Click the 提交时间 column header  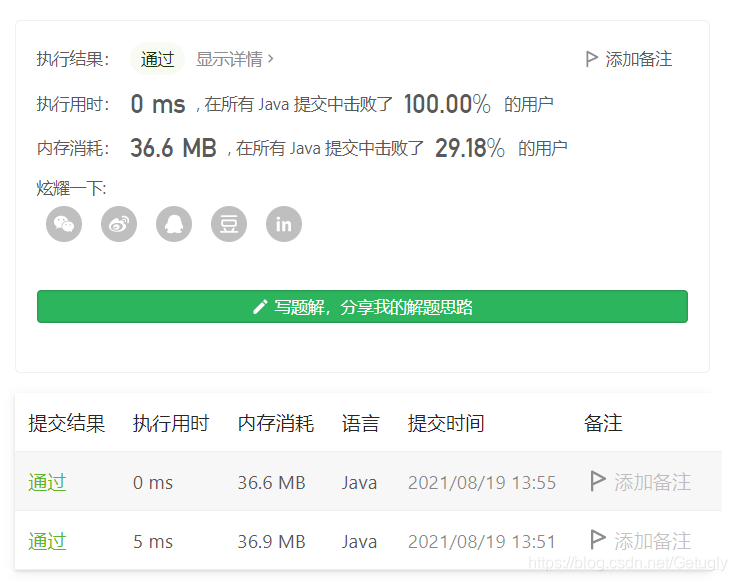pos(446,423)
